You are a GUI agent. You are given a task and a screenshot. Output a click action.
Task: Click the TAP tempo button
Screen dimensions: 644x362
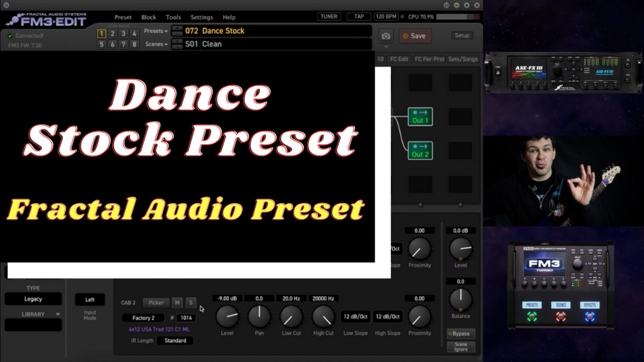click(359, 17)
